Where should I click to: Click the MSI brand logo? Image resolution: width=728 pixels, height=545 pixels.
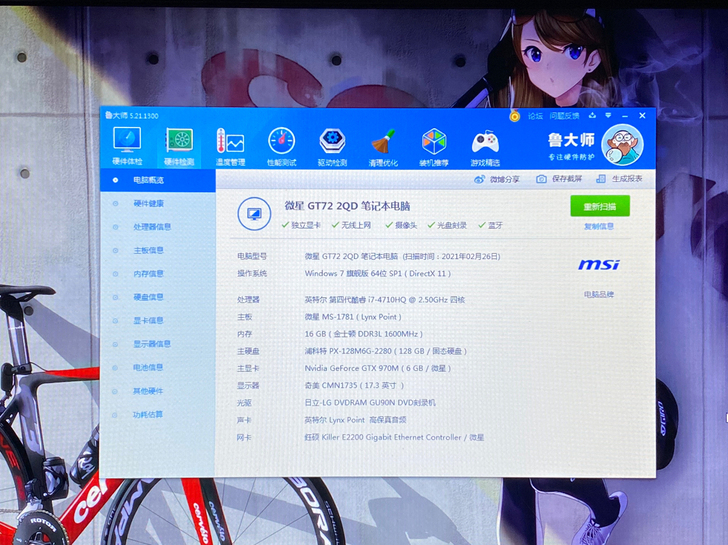tap(599, 265)
